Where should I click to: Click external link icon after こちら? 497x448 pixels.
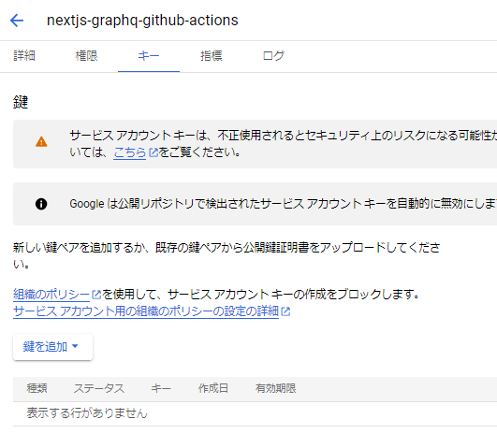[x=153, y=152]
